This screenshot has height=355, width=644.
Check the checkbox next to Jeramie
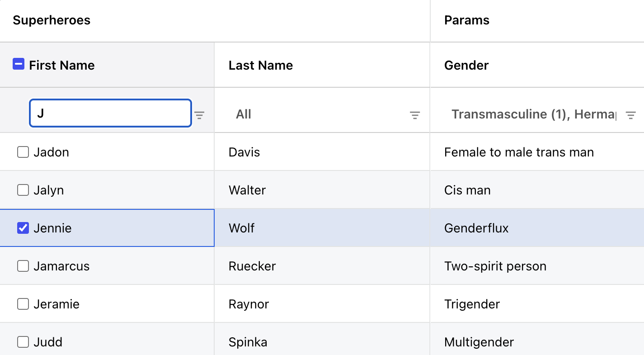[x=23, y=304]
